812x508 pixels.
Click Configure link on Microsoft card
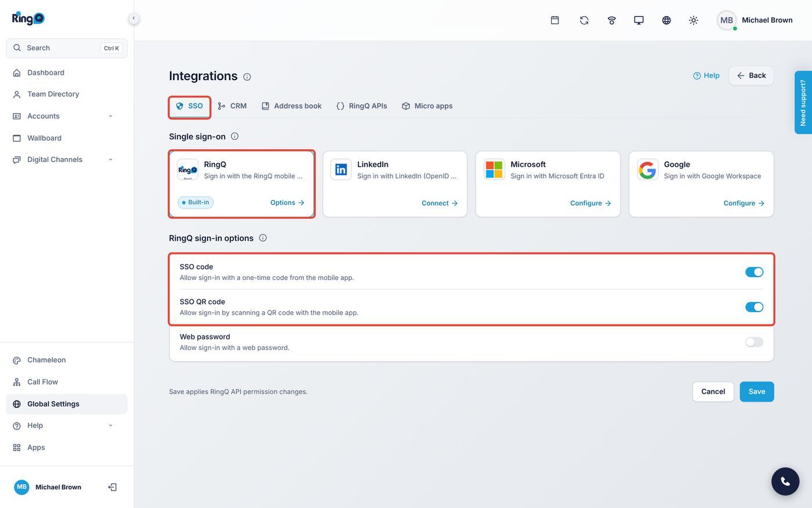[x=590, y=203]
